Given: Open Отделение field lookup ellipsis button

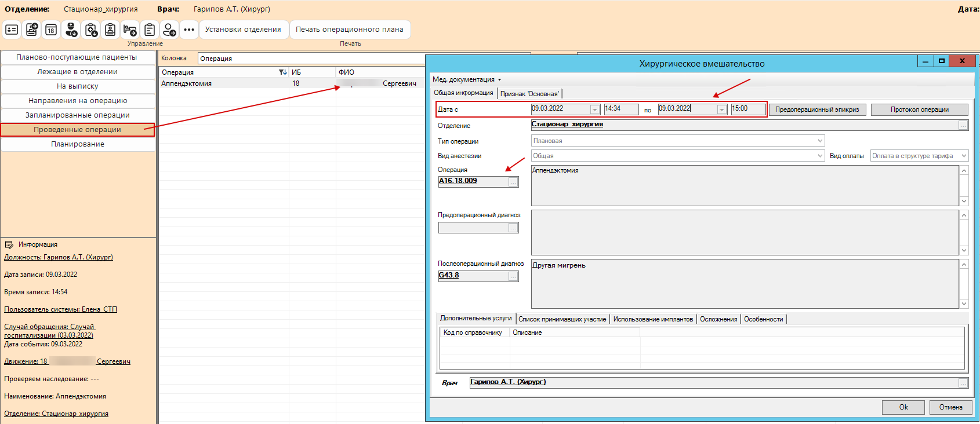Looking at the screenshot, I should pyautogui.click(x=963, y=125).
